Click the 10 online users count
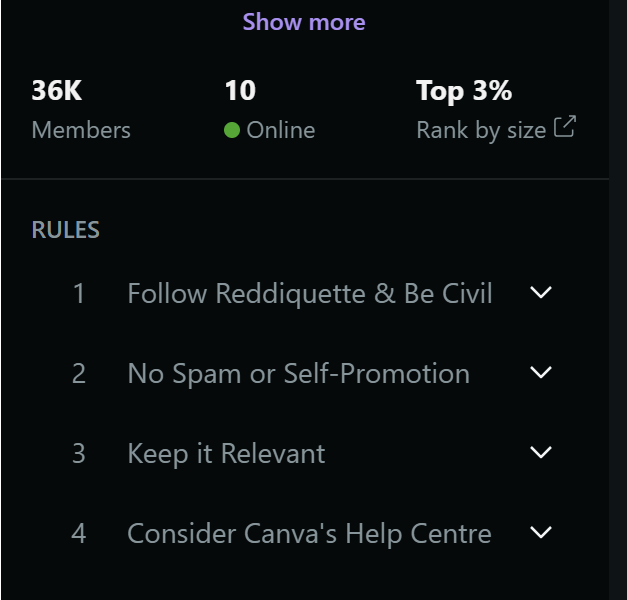627x600 pixels. (240, 91)
